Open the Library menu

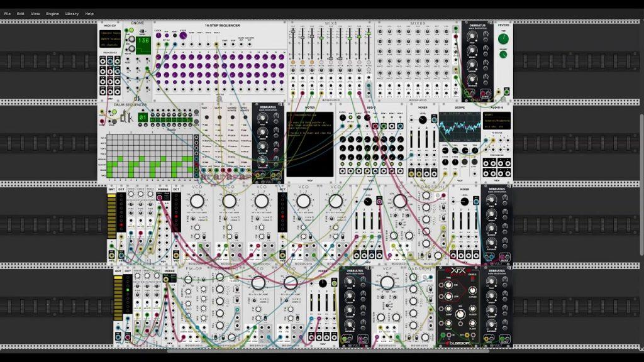pyautogui.click(x=71, y=13)
